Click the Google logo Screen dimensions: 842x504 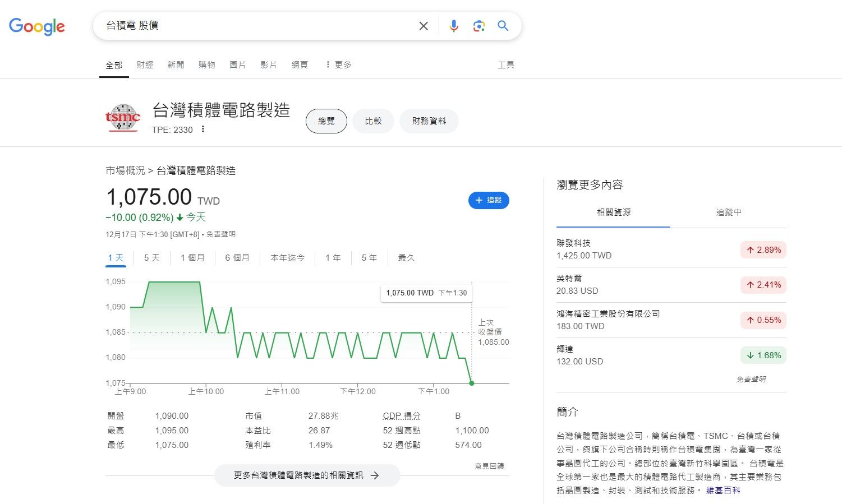click(x=37, y=26)
